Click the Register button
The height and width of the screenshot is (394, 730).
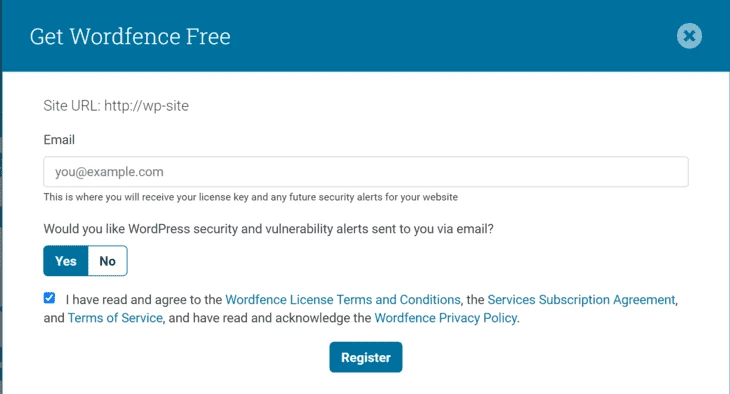[365, 357]
